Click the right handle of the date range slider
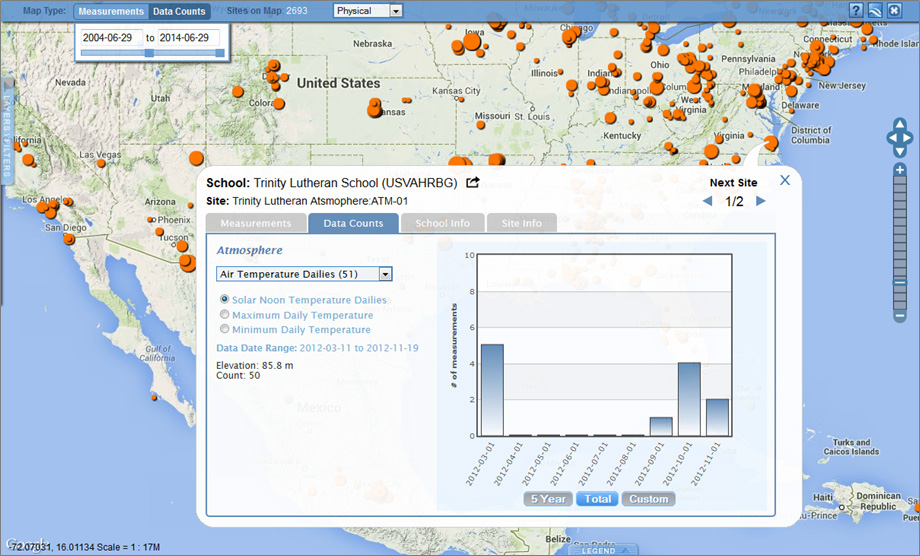 (x=220, y=53)
